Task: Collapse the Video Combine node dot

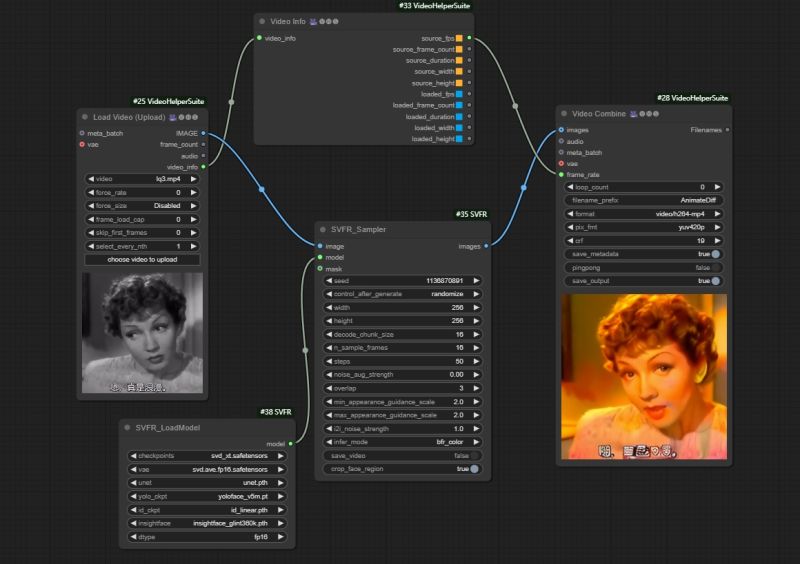Action: [x=564, y=114]
